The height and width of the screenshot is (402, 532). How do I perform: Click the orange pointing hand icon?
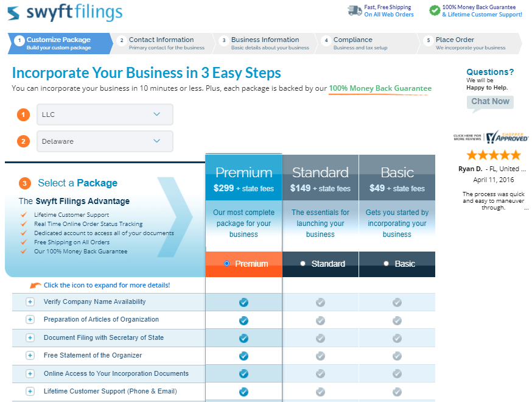click(35, 284)
